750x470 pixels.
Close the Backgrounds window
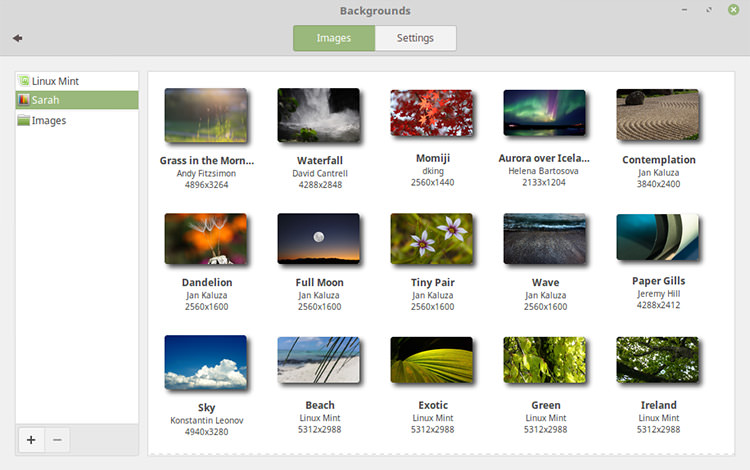pos(733,10)
